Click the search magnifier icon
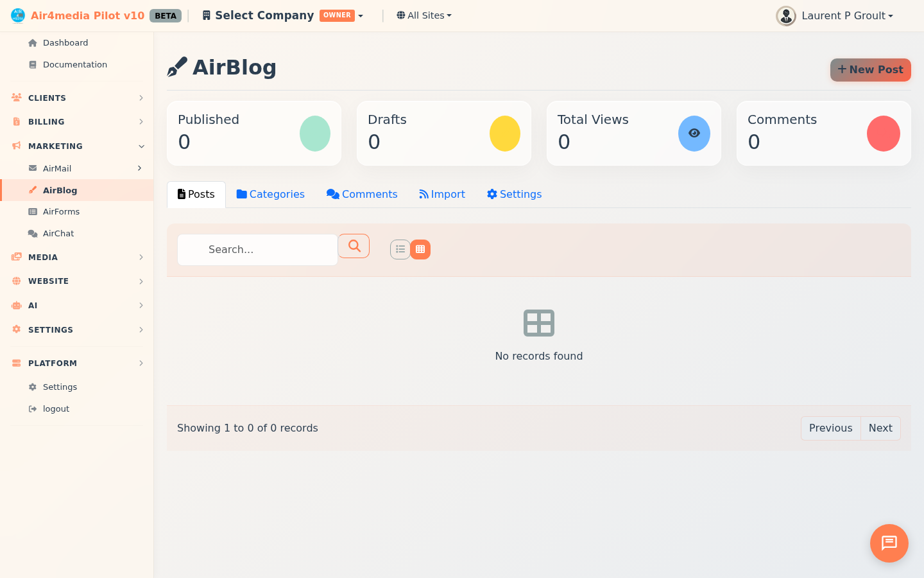 (x=354, y=246)
